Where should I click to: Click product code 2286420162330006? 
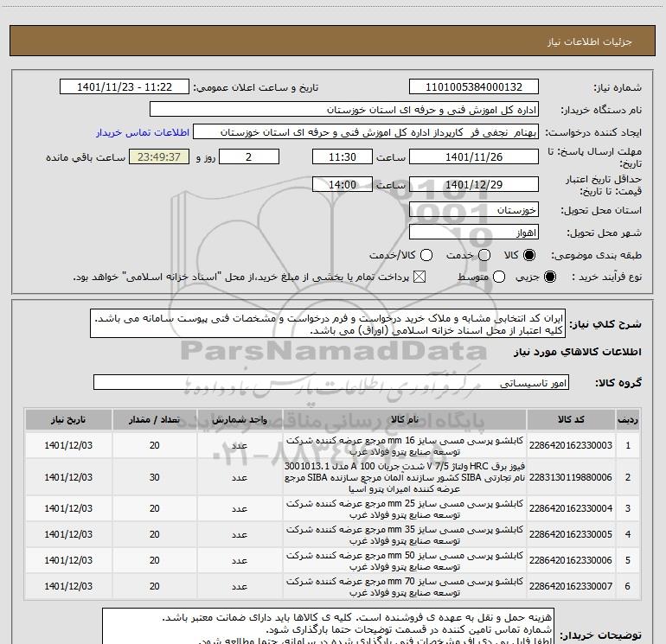point(571,560)
